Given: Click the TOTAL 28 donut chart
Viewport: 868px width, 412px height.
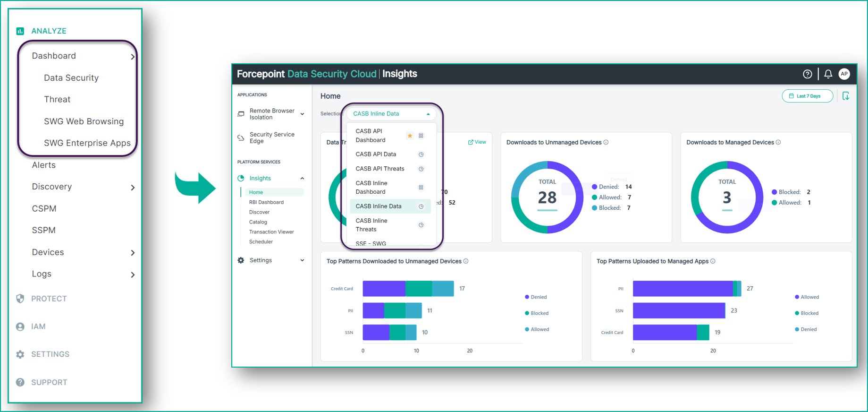Looking at the screenshot, I should click(x=548, y=197).
